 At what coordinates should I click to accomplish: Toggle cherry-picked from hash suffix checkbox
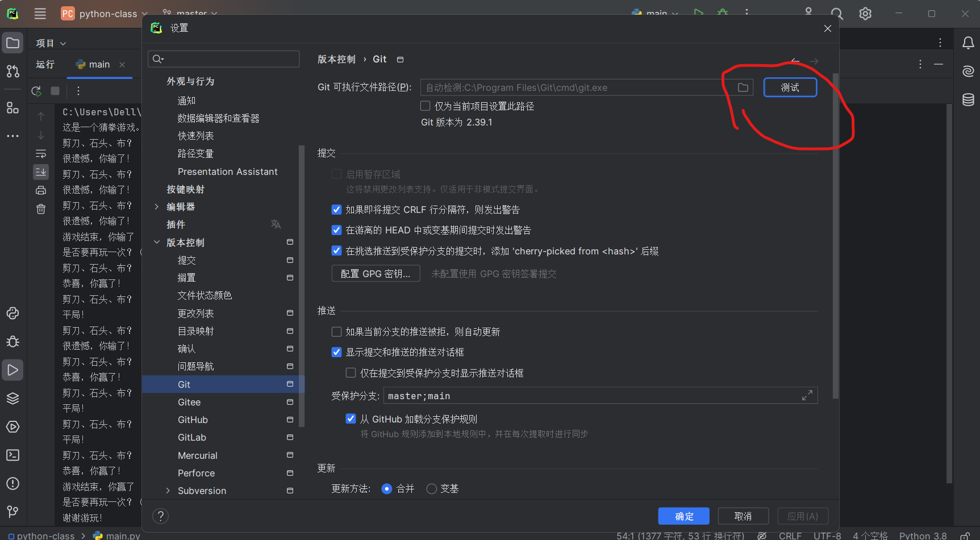click(x=336, y=251)
